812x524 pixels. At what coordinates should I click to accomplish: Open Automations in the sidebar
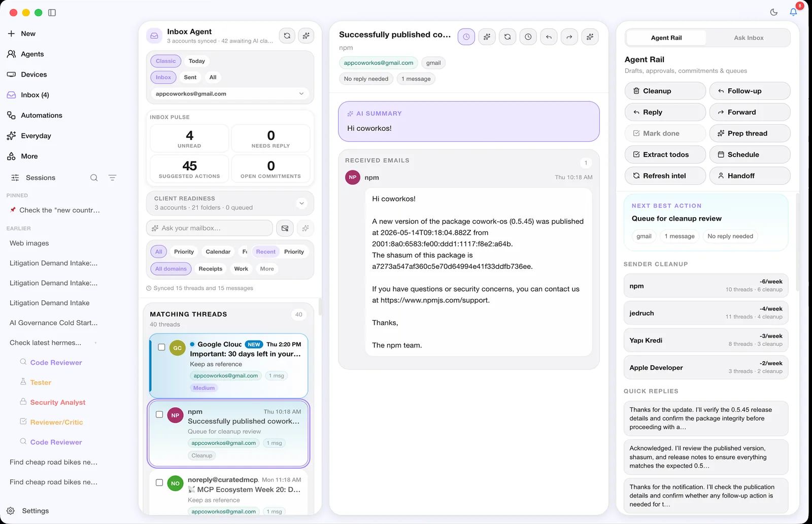41,115
